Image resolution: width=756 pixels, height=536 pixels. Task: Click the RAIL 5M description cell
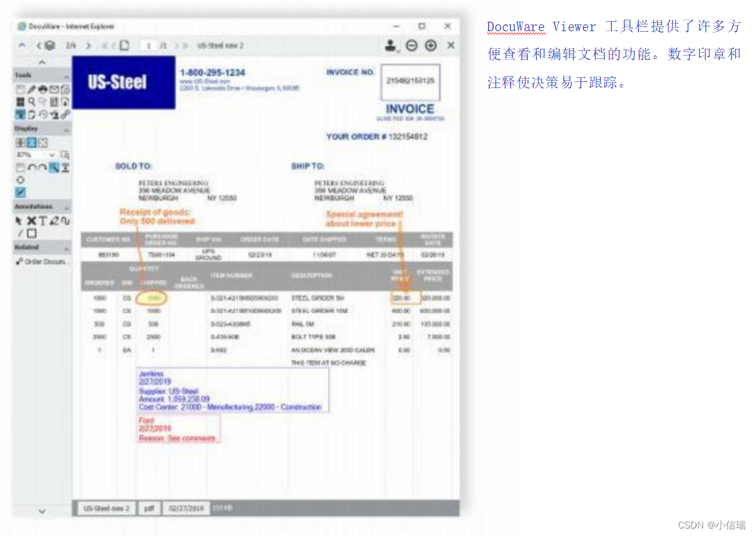point(303,324)
